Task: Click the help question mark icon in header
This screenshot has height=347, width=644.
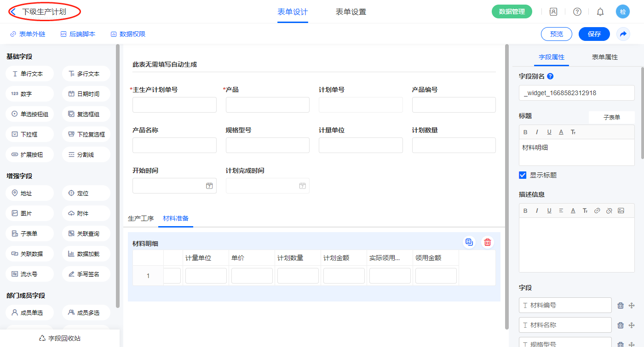Action: (x=577, y=12)
